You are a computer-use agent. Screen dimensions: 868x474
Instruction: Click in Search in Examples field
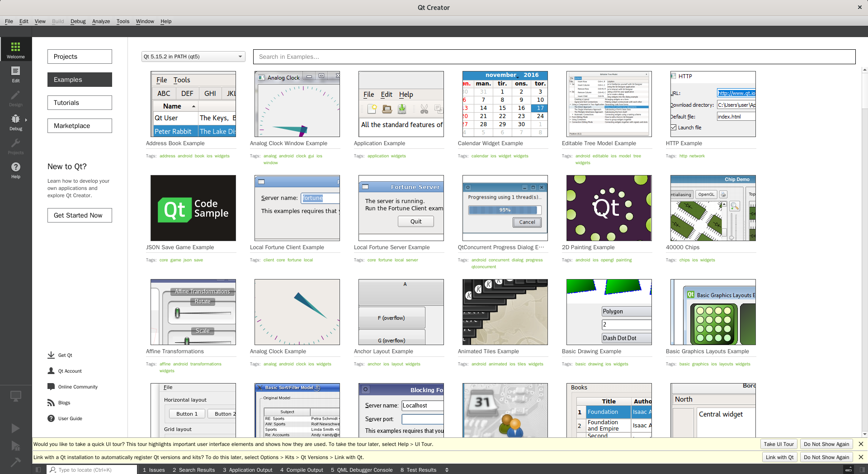[x=554, y=57]
